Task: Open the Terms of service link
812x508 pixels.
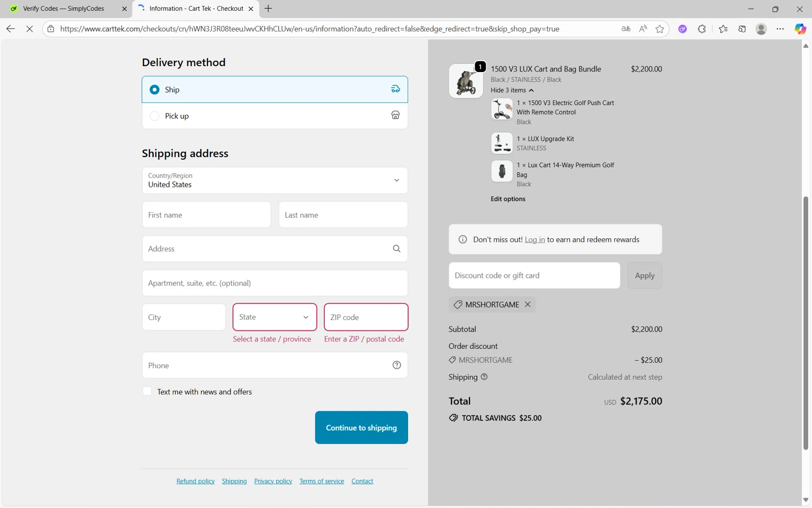Action: point(322,481)
